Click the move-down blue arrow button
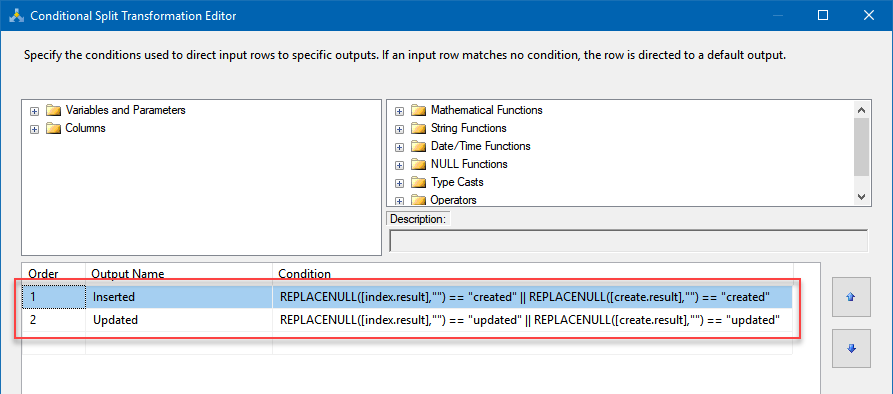This screenshot has height=394, width=893. click(x=851, y=348)
